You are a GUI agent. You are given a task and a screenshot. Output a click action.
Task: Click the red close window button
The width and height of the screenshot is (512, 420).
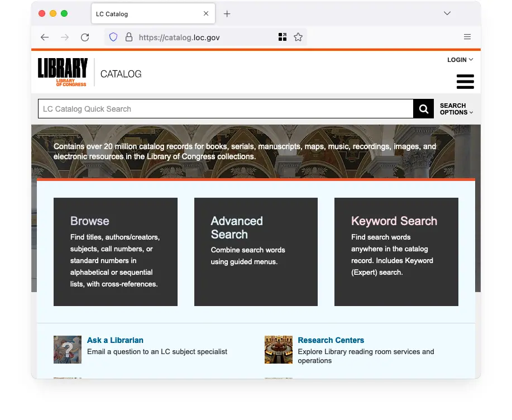pyautogui.click(x=42, y=13)
